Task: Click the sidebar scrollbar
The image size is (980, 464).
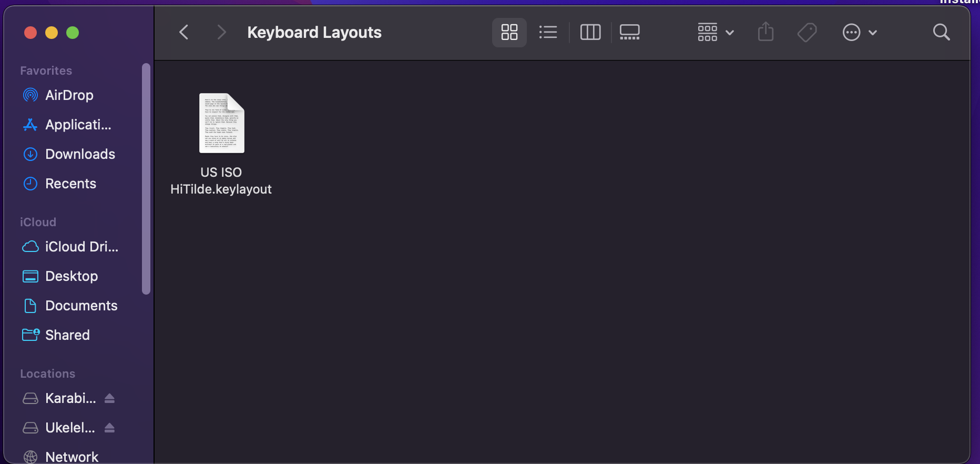Action: coord(146,179)
